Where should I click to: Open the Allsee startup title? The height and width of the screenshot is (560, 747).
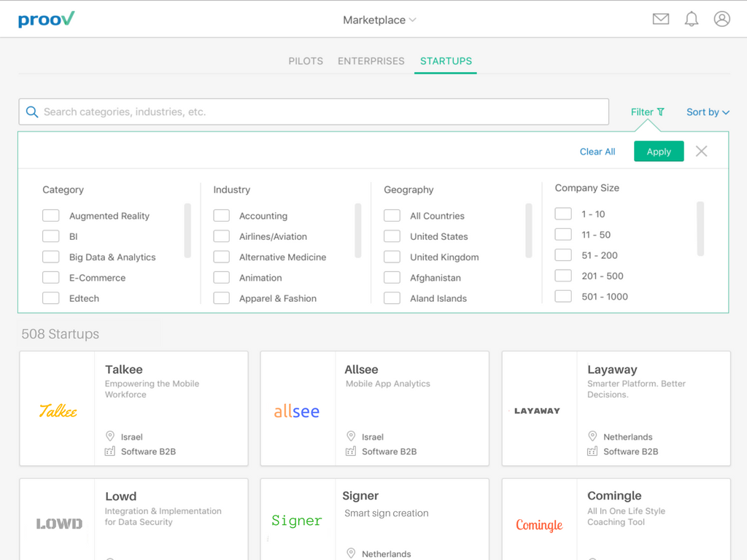(361, 370)
